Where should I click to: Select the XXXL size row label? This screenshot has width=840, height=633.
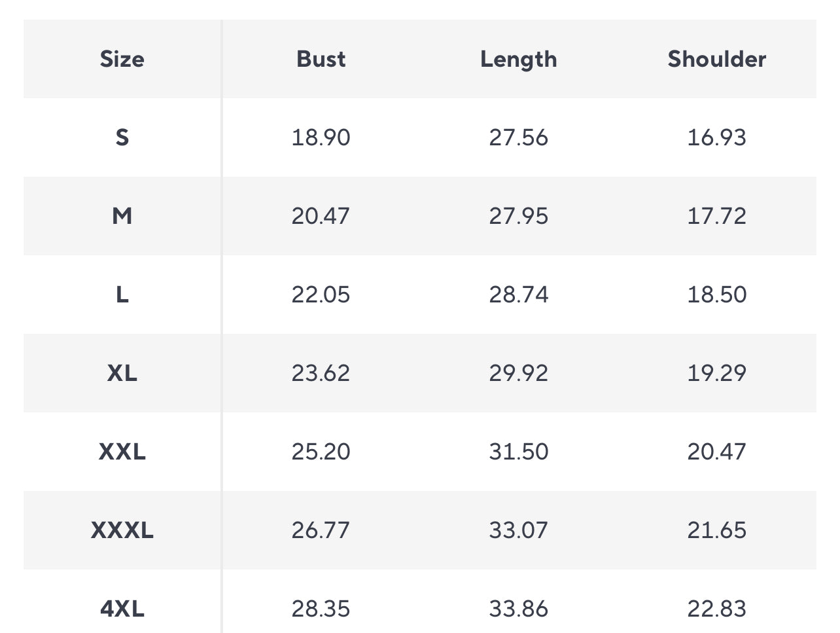coord(122,530)
